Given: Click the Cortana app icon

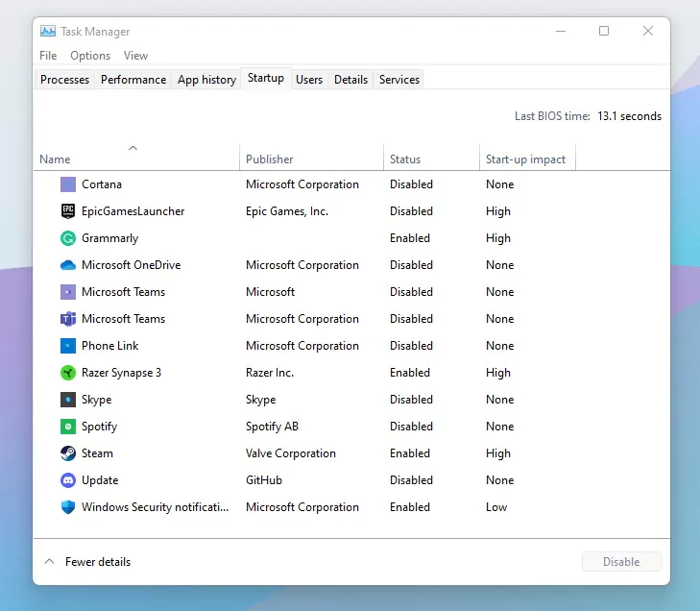Looking at the screenshot, I should 68,184.
